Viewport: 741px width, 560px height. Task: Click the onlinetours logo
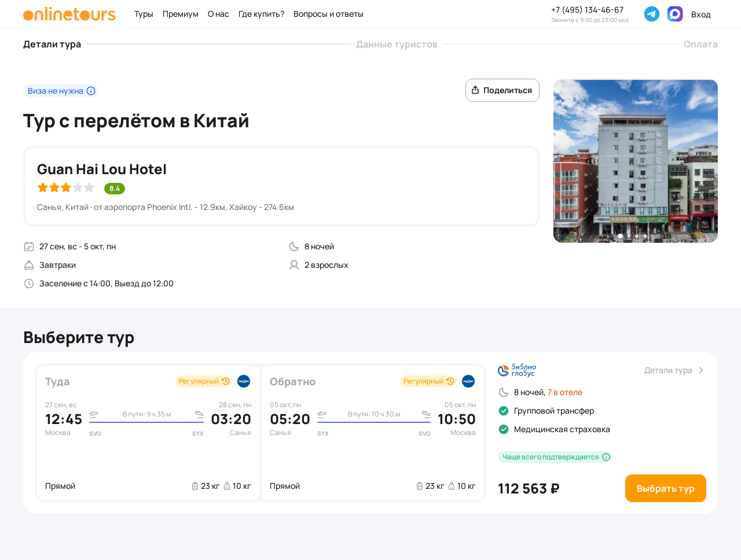click(x=69, y=14)
